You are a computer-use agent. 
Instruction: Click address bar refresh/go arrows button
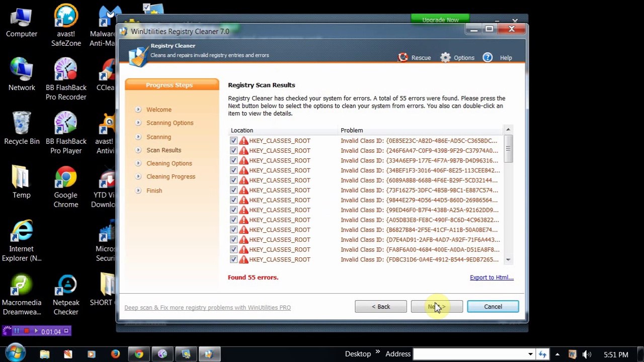point(542,354)
